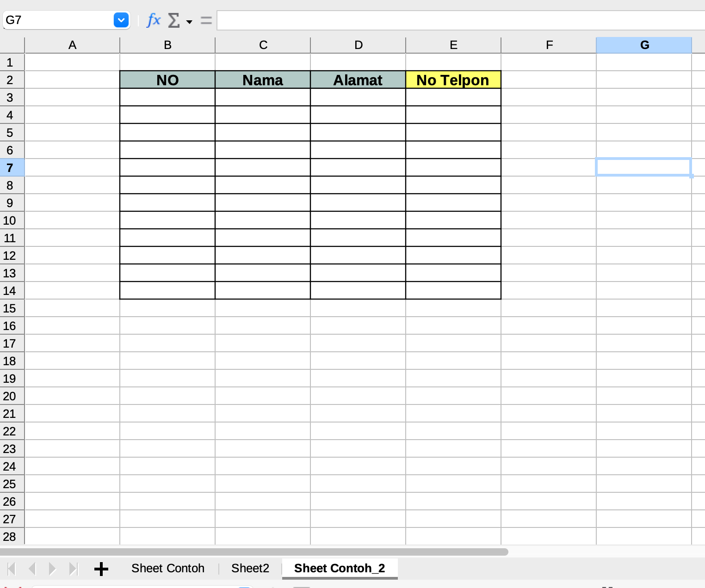The height and width of the screenshot is (588, 705).
Task: Select row 15 header
Action: point(12,308)
